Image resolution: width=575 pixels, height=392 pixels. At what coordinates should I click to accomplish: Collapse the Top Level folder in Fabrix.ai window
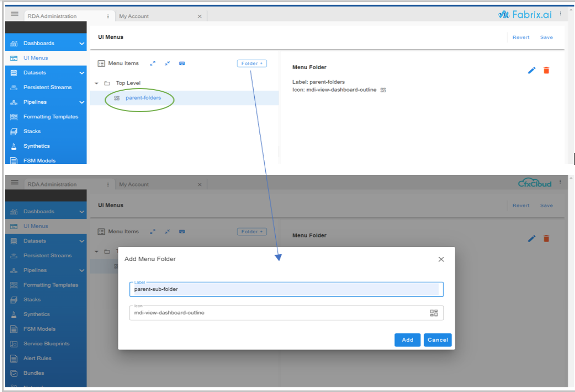click(x=96, y=83)
